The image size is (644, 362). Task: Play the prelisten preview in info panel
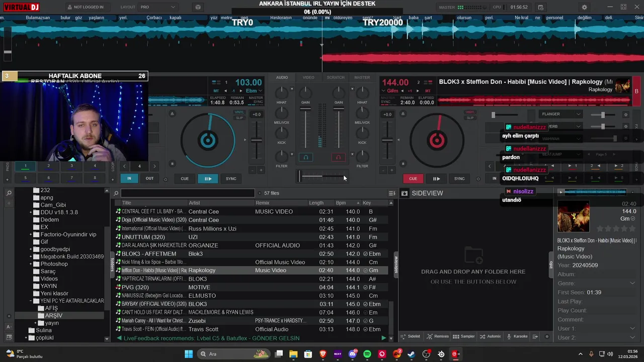[x=561, y=192]
